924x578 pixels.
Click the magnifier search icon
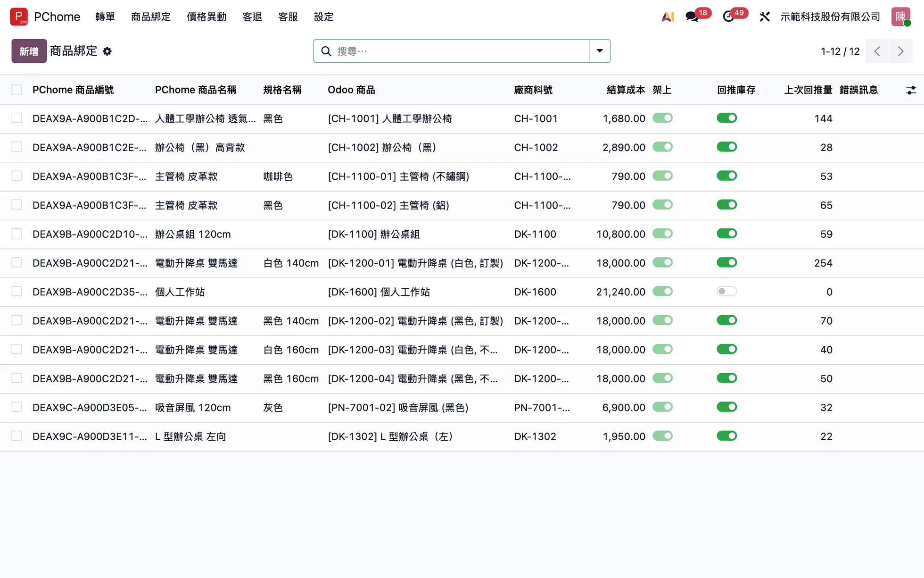tap(326, 51)
